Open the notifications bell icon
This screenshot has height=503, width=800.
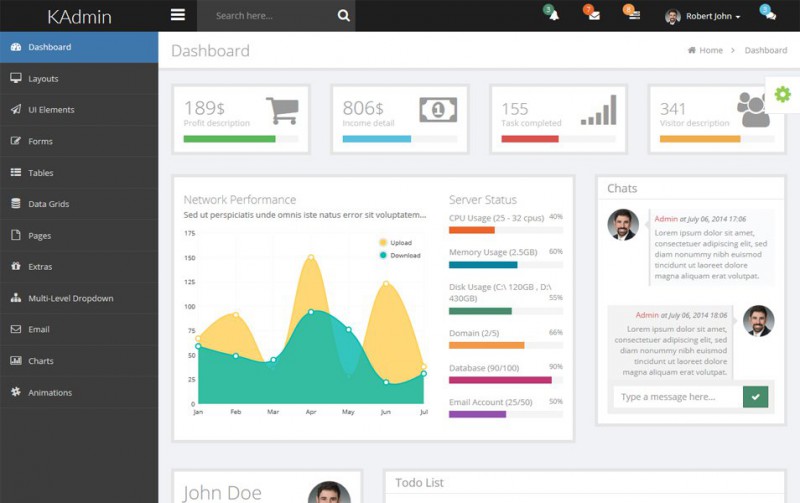553,16
